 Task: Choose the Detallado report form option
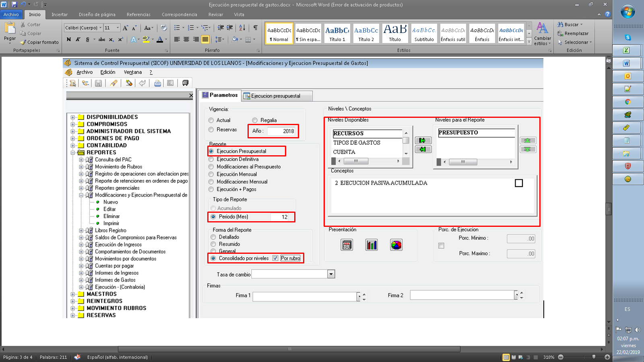(x=213, y=237)
